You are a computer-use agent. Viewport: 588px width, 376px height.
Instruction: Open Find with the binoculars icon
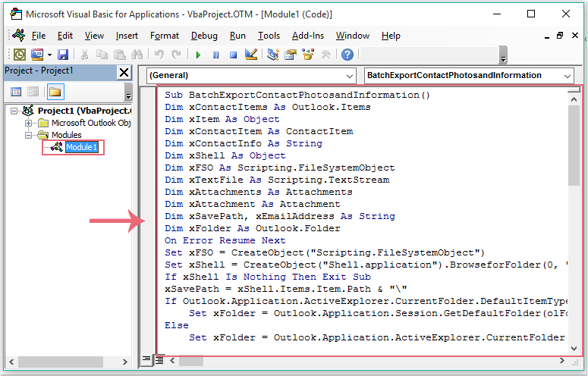[x=137, y=55]
